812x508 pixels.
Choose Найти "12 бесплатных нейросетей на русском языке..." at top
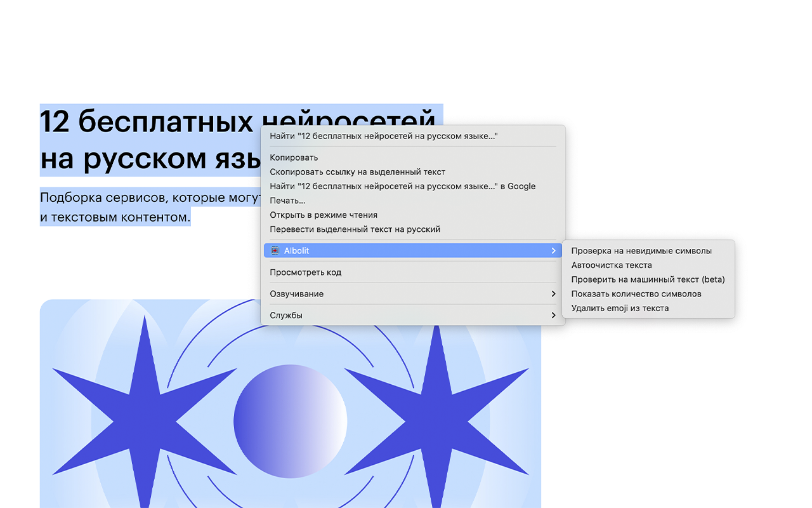pyautogui.click(x=412, y=136)
